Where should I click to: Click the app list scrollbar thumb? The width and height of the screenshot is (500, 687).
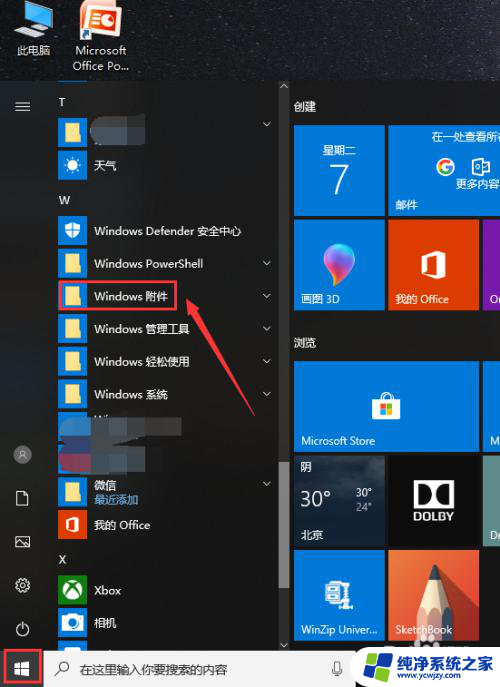click(284, 524)
